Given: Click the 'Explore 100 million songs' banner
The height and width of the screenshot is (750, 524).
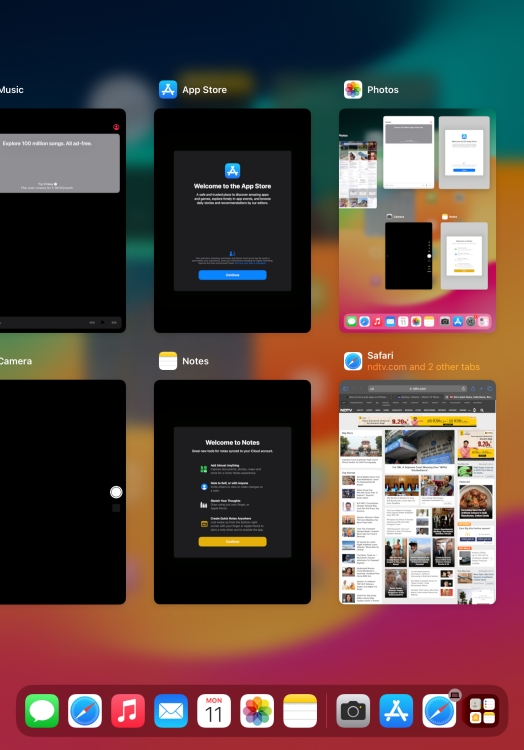Looking at the screenshot, I should 59,163.
